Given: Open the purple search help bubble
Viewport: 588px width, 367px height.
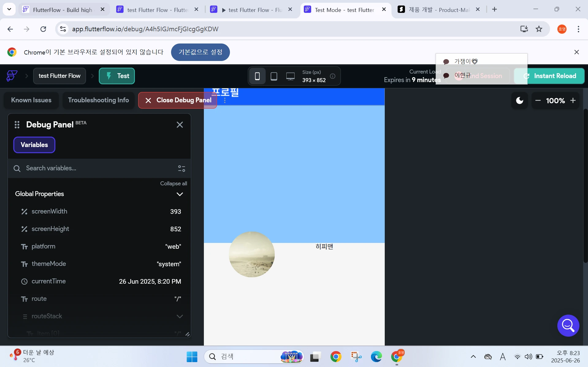Looking at the screenshot, I should pyautogui.click(x=568, y=326).
